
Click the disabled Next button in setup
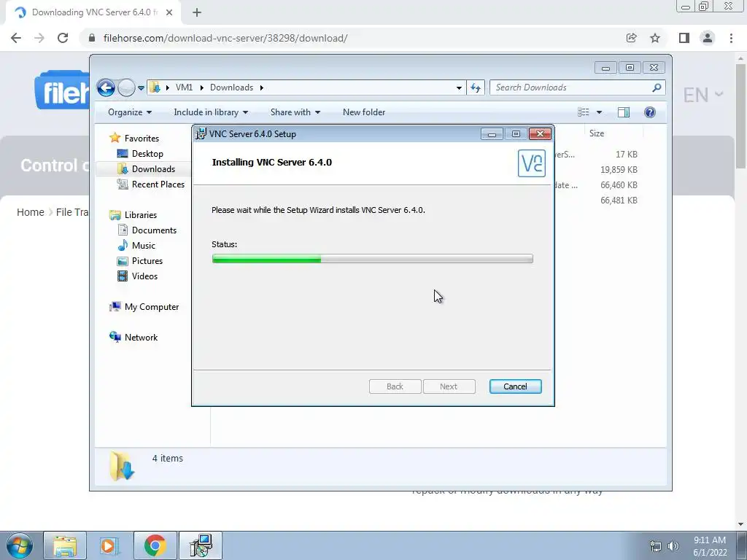pos(449,386)
